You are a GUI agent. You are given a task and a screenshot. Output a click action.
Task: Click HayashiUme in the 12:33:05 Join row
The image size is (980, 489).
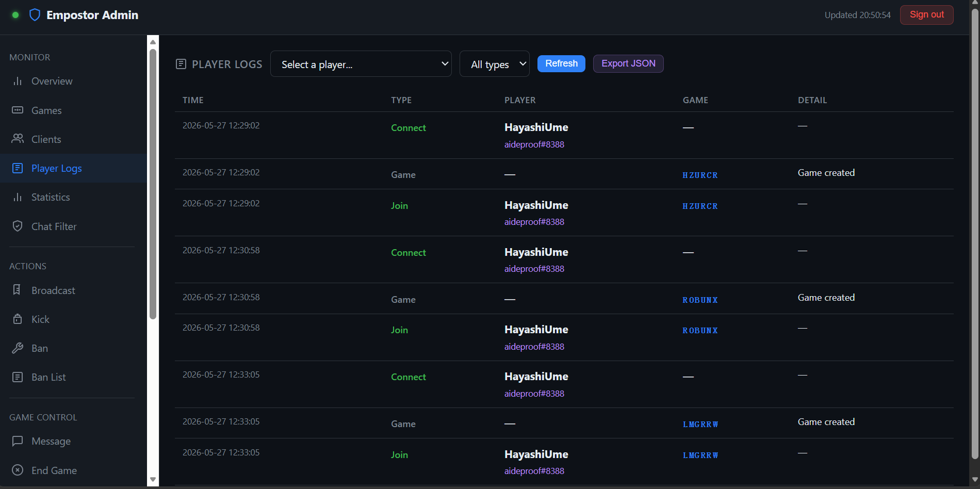[536, 454]
